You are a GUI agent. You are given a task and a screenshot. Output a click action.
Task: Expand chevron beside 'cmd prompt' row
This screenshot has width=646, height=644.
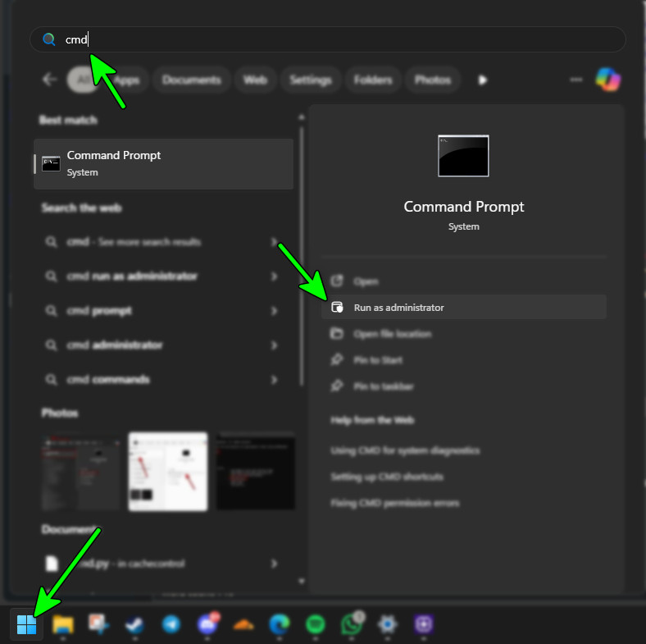[x=274, y=310]
